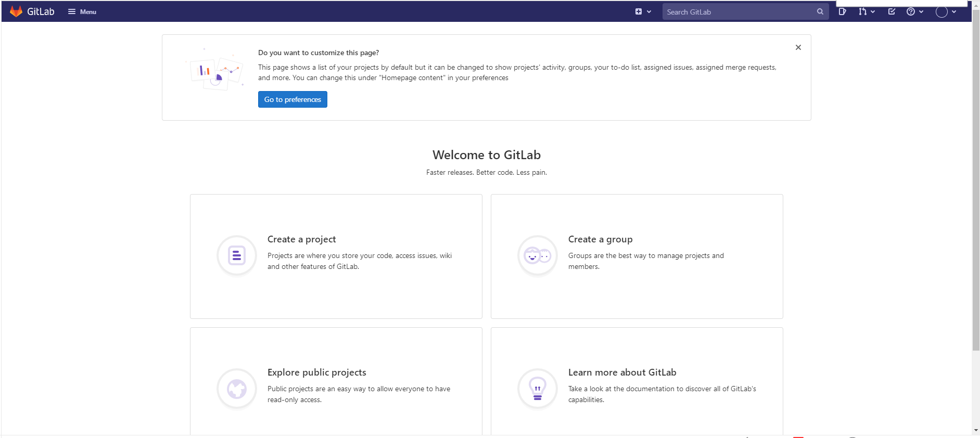Click 'Groups are the best way' description
Viewport: 980px width, 438px height.
pyautogui.click(x=646, y=261)
